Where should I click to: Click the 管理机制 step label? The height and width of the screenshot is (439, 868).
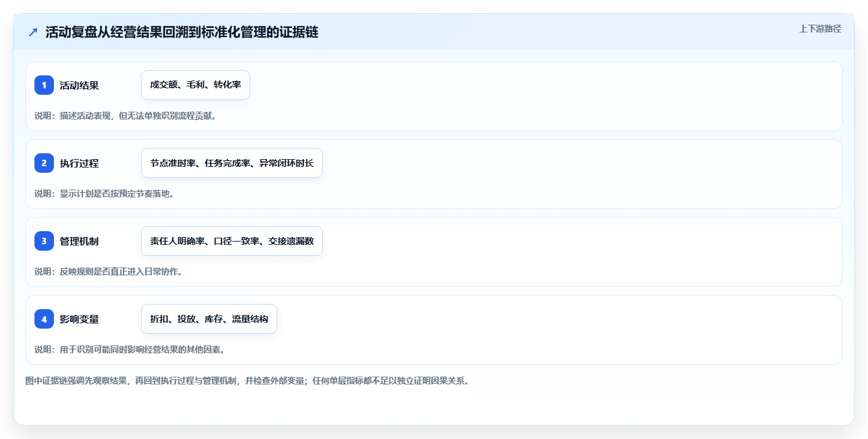(79, 241)
